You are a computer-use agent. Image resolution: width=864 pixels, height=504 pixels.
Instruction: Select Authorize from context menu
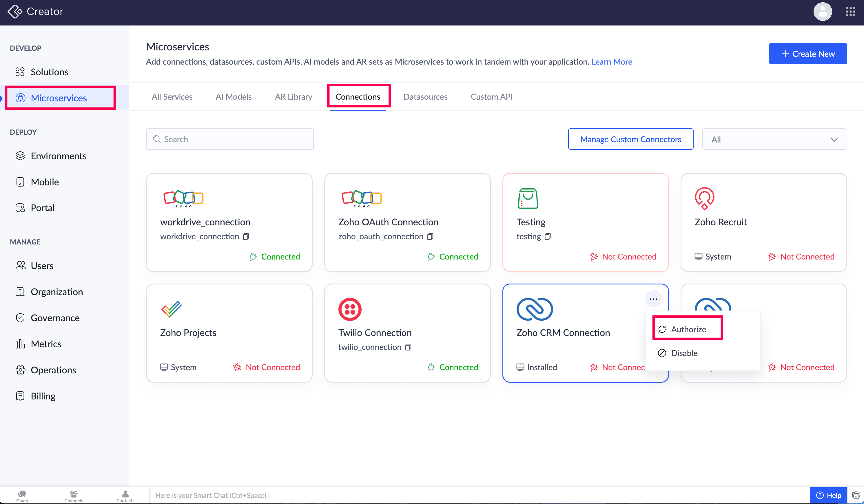688,329
